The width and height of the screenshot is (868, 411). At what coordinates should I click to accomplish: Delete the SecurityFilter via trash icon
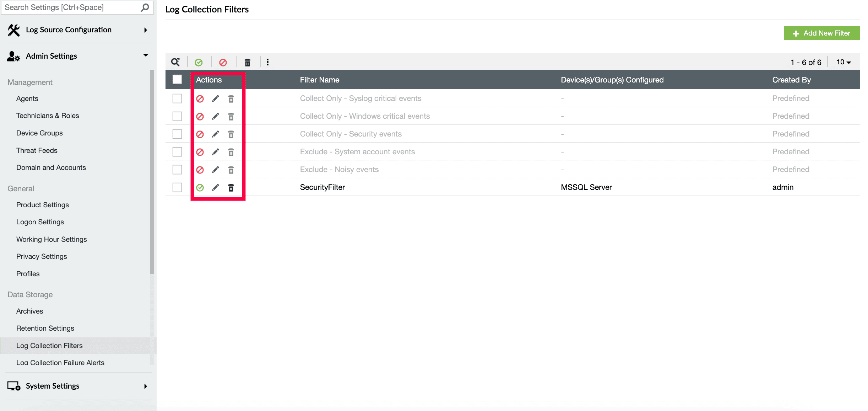[231, 187]
